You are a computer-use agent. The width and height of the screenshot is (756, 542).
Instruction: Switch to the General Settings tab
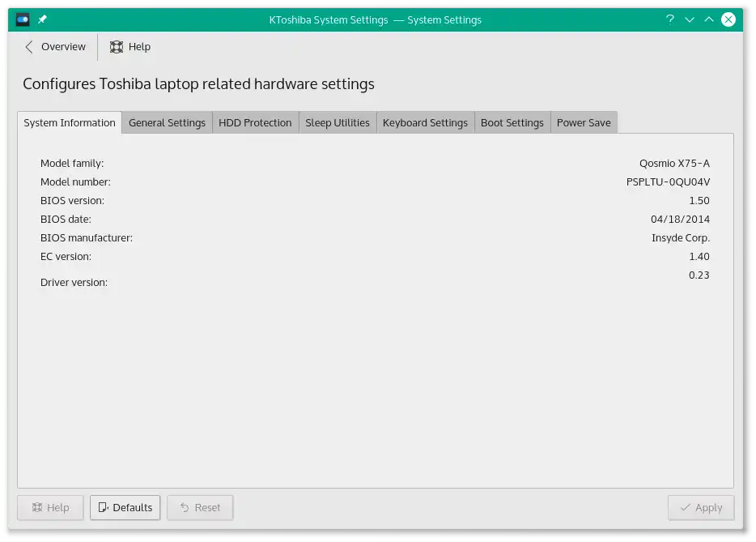(x=167, y=122)
